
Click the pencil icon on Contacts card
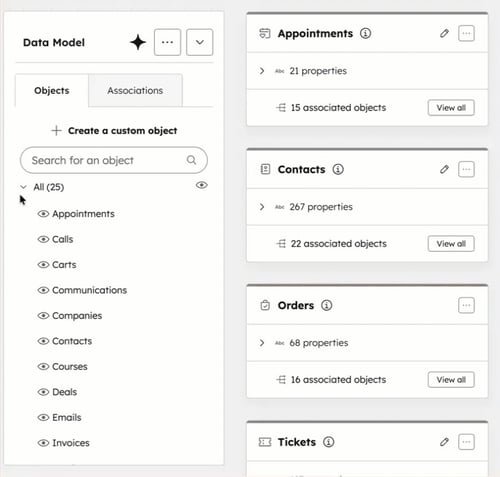click(444, 169)
